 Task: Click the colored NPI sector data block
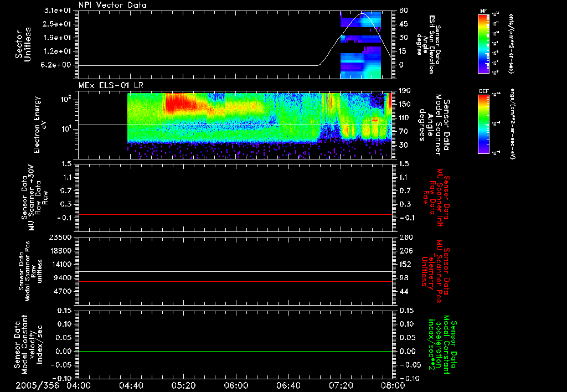click(360, 45)
